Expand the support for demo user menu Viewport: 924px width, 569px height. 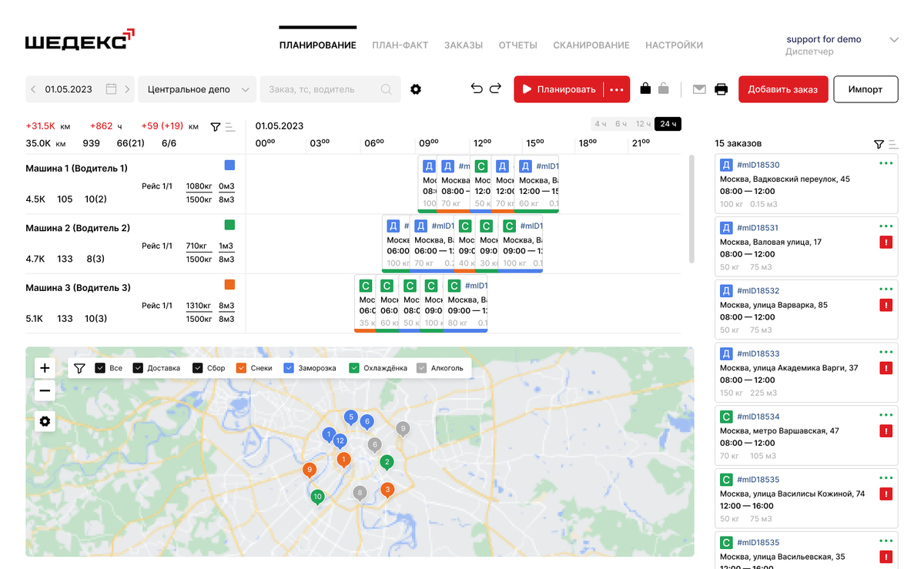(x=894, y=39)
